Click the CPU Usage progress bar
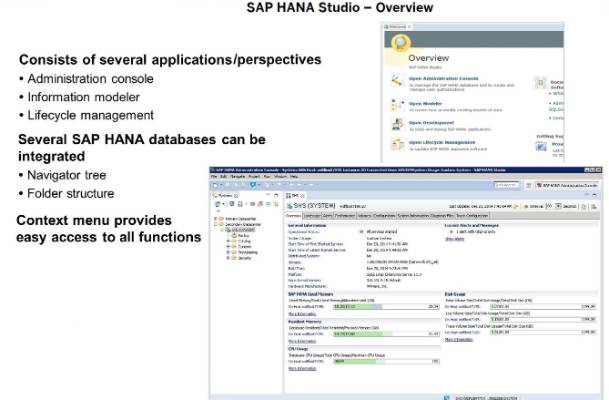This screenshot has width=609, height=400. coord(386,362)
